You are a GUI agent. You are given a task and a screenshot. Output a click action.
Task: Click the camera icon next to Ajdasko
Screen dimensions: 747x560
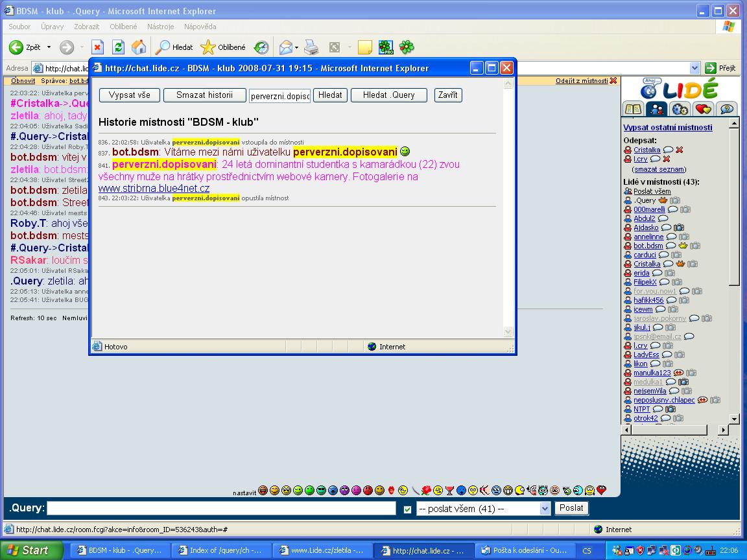coord(679,227)
